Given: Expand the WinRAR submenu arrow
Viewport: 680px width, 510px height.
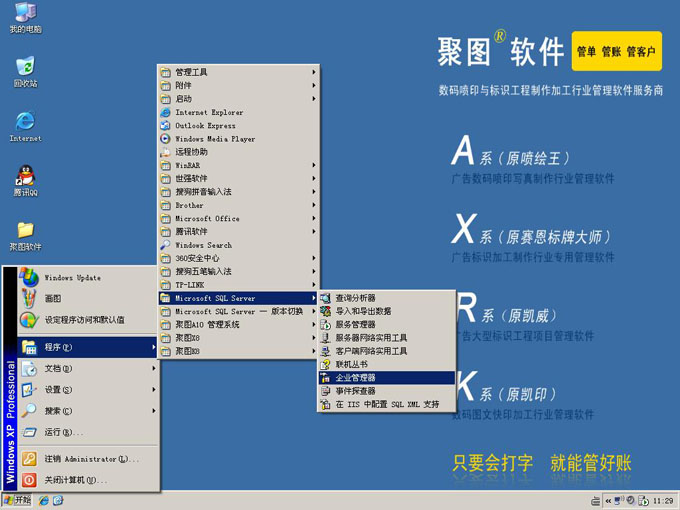Looking at the screenshot, I should point(314,165).
